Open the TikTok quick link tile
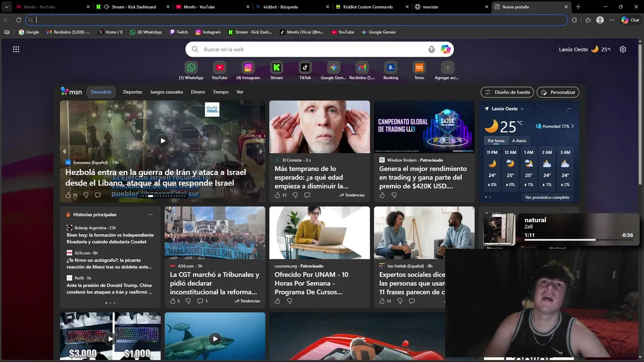The height and width of the screenshot is (362, 644). click(305, 70)
